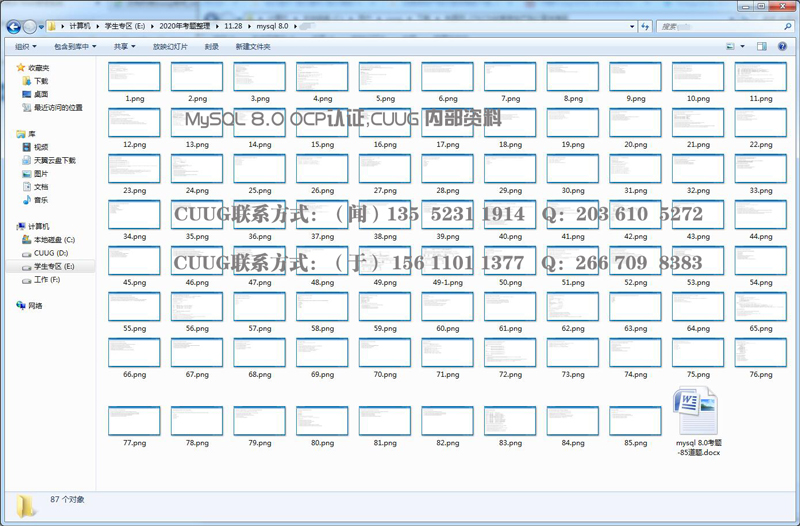Select the 76.png thumbnail
Viewport: 800px width, 526px height.
[x=760, y=353]
